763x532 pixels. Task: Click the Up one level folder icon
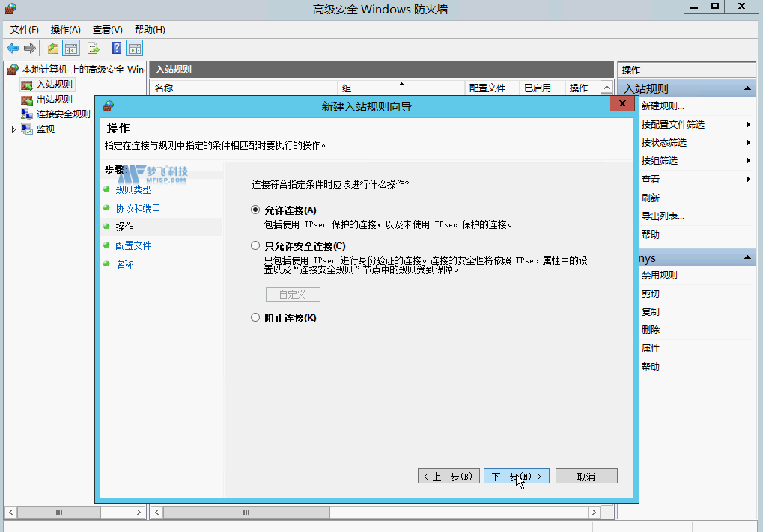click(52, 49)
